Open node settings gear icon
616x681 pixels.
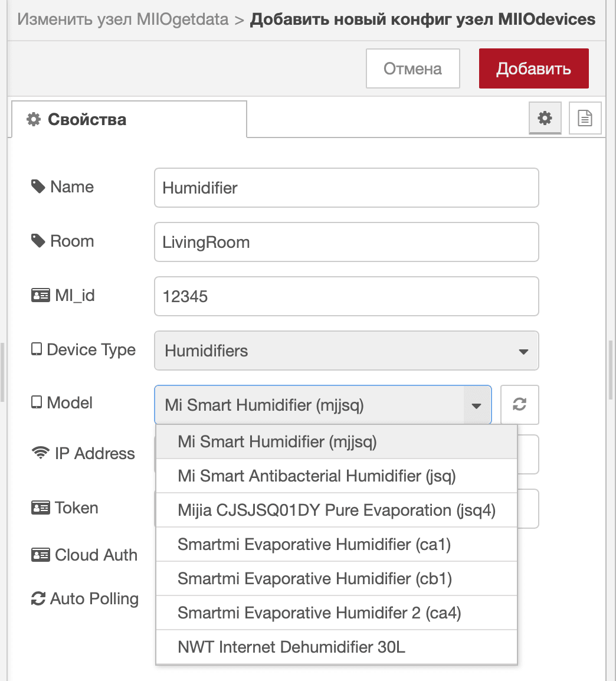[545, 117]
